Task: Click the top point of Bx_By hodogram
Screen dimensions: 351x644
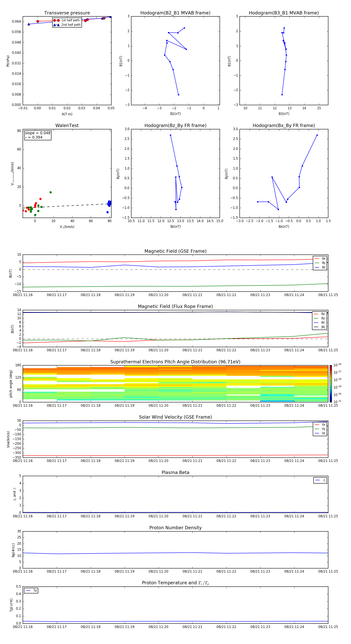Action: (317, 135)
